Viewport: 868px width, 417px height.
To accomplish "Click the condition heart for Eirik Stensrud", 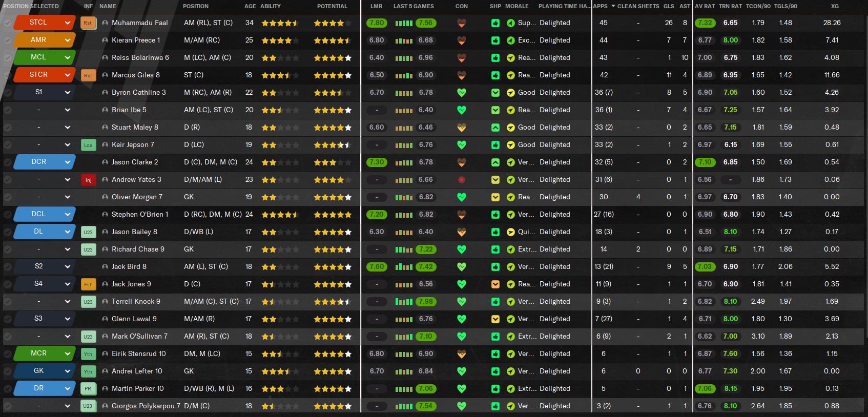I will click(x=462, y=354).
